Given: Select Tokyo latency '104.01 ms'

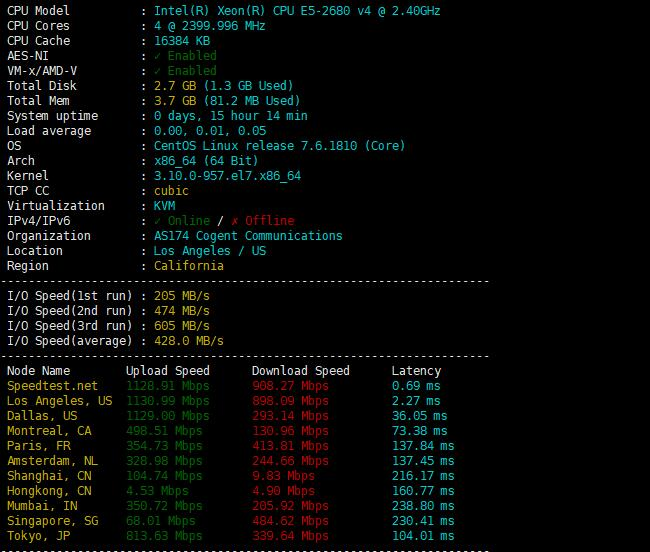Looking at the screenshot, I should [423, 535].
